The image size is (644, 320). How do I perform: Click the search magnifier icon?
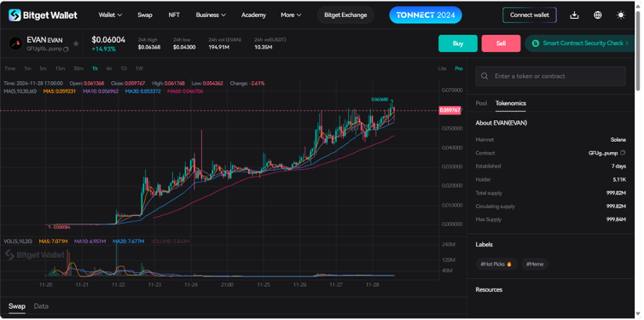[x=484, y=77]
